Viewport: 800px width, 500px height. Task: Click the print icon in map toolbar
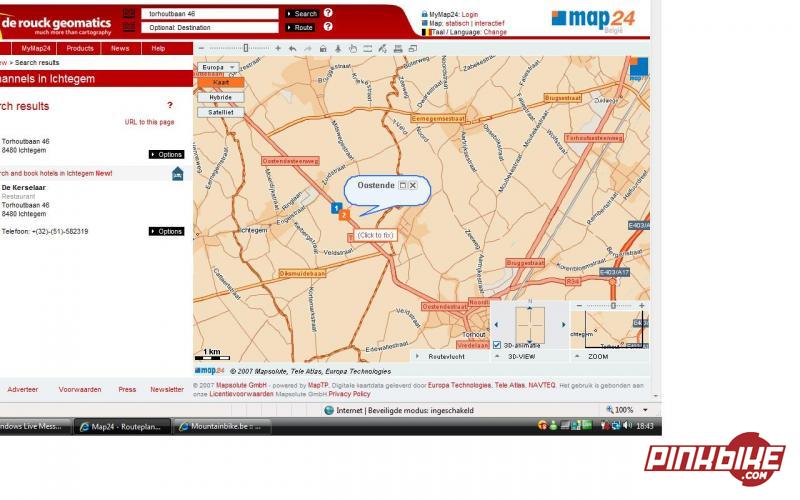(397, 48)
